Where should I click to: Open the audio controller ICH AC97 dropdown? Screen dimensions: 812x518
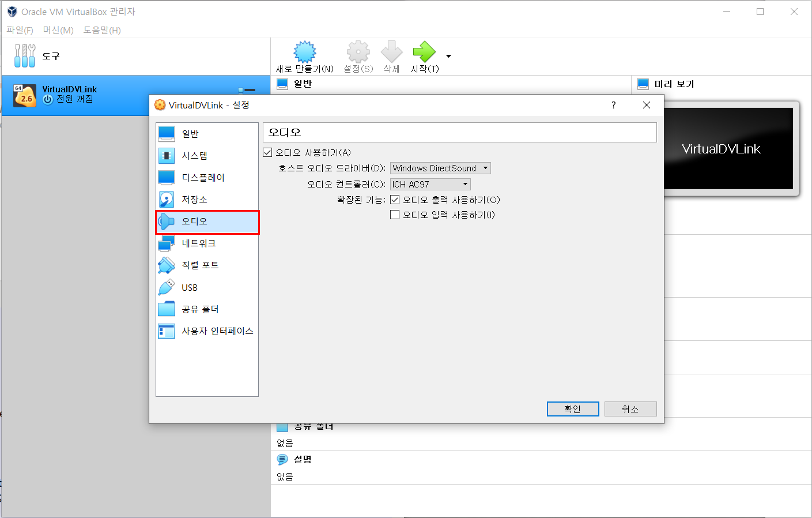coord(430,185)
